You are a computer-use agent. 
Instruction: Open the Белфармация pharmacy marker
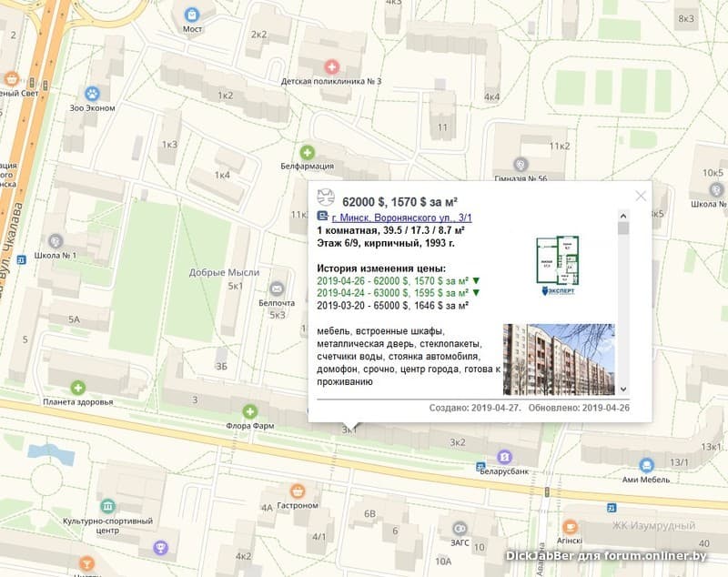(x=307, y=152)
